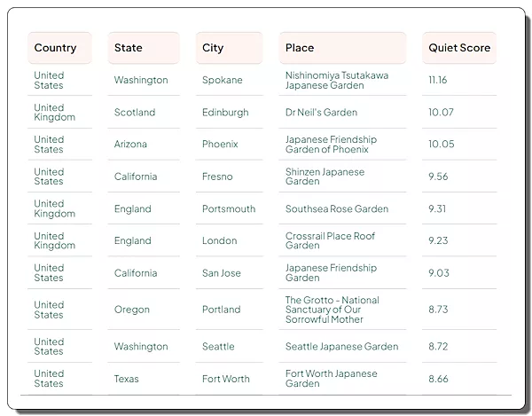Click the City column header

(213, 48)
